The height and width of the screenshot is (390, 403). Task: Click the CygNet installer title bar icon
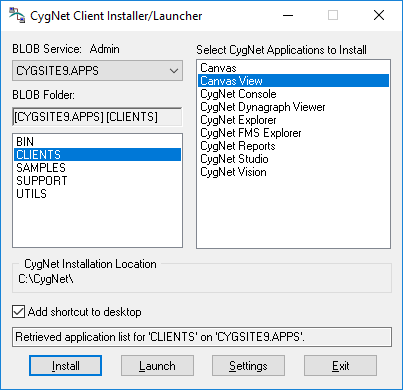(x=17, y=16)
